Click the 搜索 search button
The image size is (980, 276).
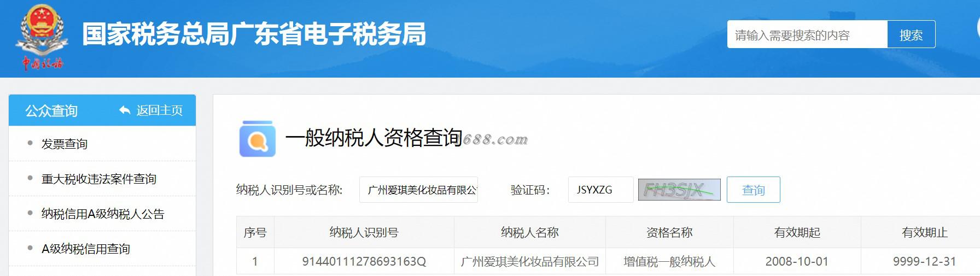[x=911, y=34]
